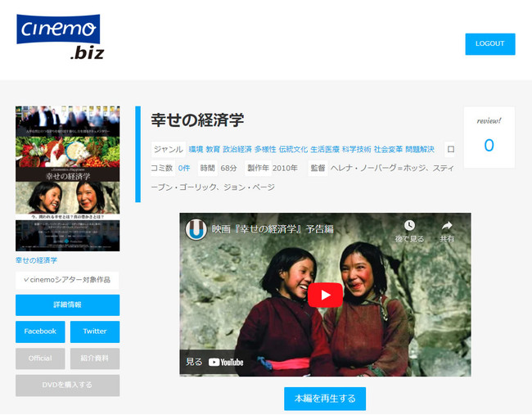This screenshot has width=532, height=415.
Task: Open the 0件 review count link
Action: (x=184, y=169)
